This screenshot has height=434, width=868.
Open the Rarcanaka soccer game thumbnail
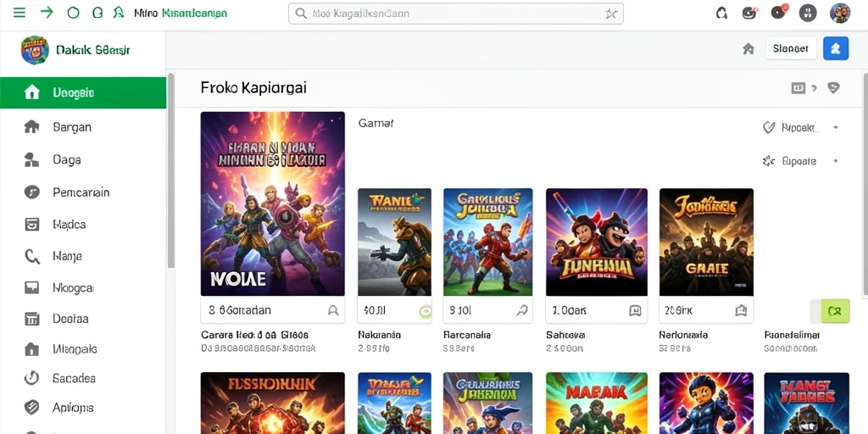pos(487,242)
